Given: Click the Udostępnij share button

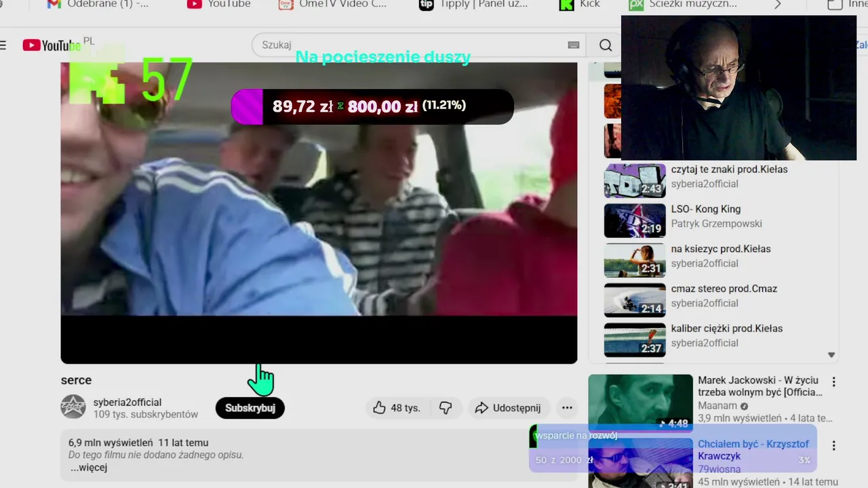Looking at the screenshot, I should point(508,408).
